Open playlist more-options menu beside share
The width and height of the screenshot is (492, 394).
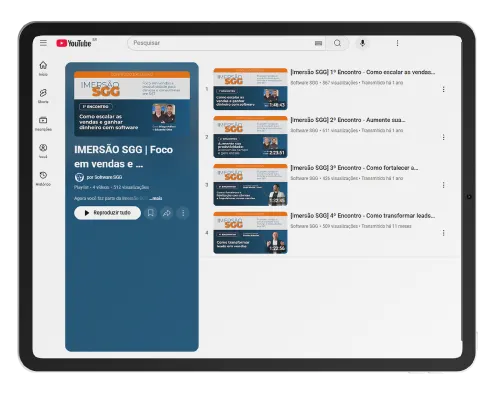[x=183, y=213]
